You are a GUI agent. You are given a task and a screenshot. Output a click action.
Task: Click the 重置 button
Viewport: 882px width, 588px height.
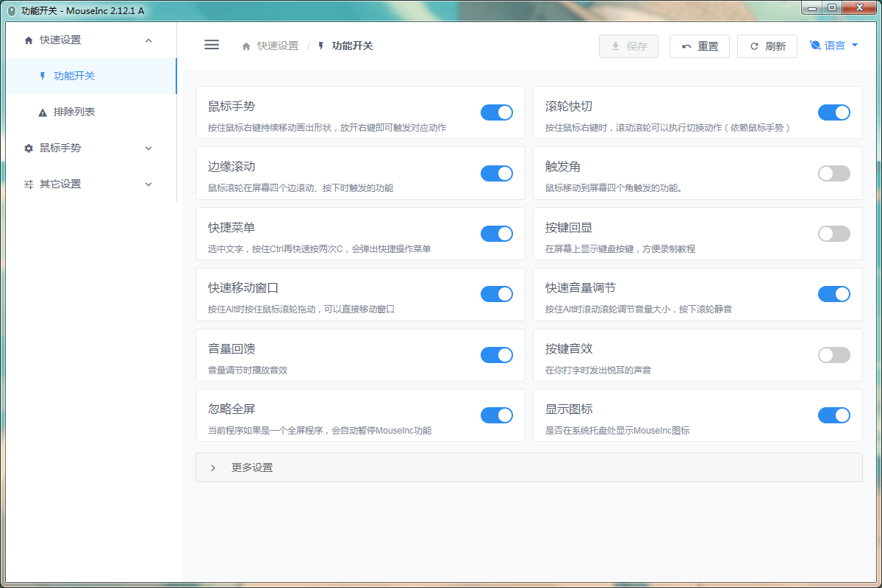(699, 46)
